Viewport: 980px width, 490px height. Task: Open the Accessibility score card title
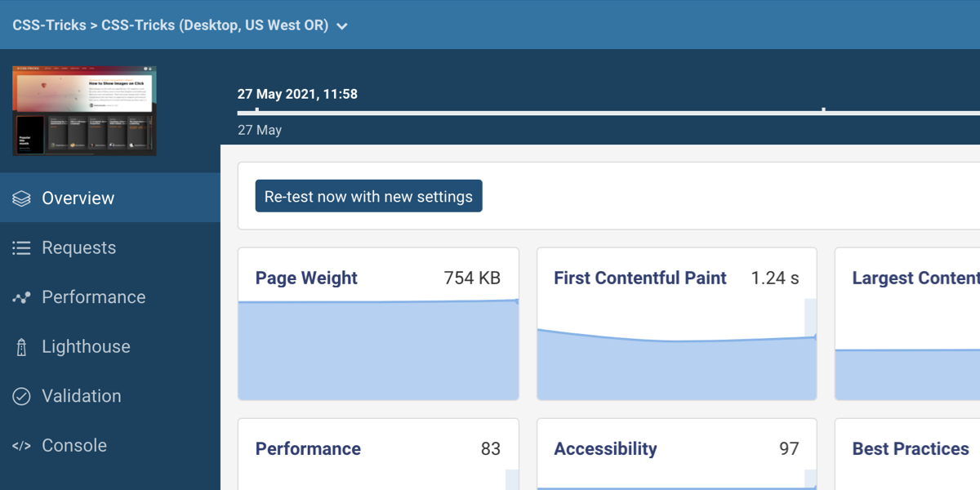pyautogui.click(x=605, y=449)
